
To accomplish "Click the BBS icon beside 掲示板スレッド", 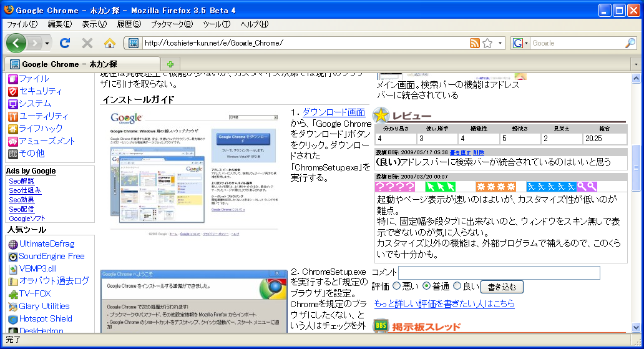I will pyautogui.click(x=381, y=326).
